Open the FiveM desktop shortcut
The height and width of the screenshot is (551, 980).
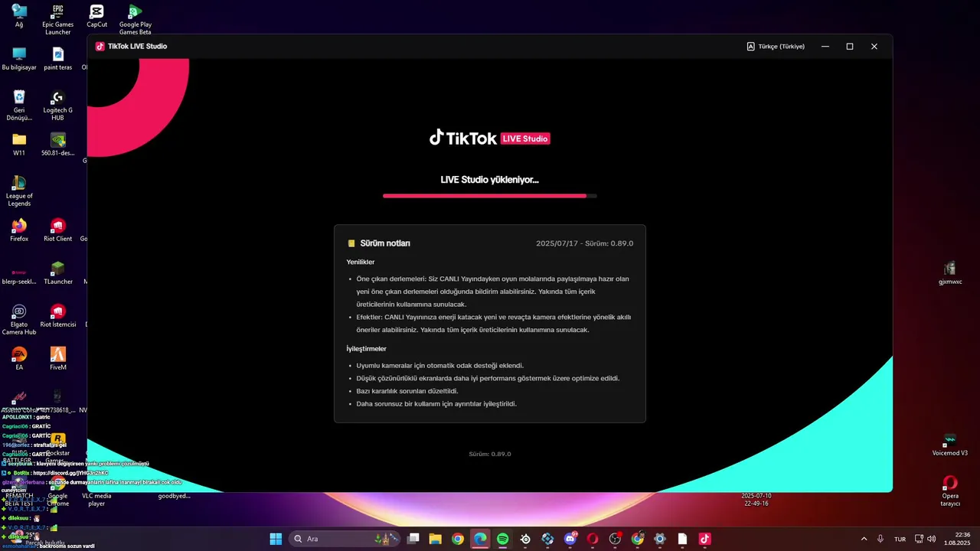pyautogui.click(x=57, y=359)
